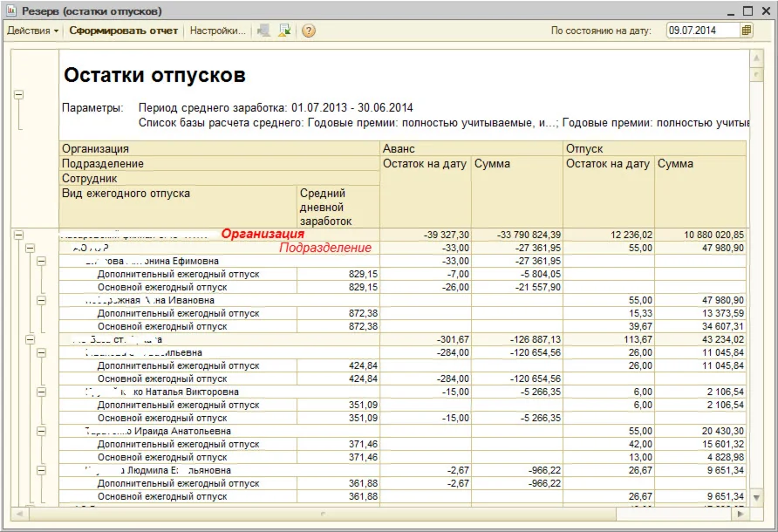Minimize the Резерв report window

(x=728, y=11)
